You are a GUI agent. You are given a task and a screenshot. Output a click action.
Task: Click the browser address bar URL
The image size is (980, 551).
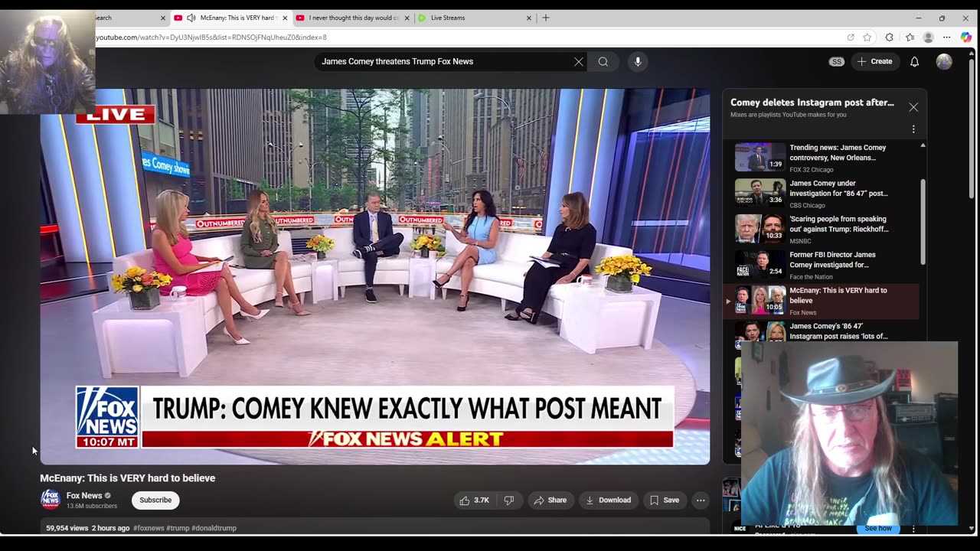(211, 37)
